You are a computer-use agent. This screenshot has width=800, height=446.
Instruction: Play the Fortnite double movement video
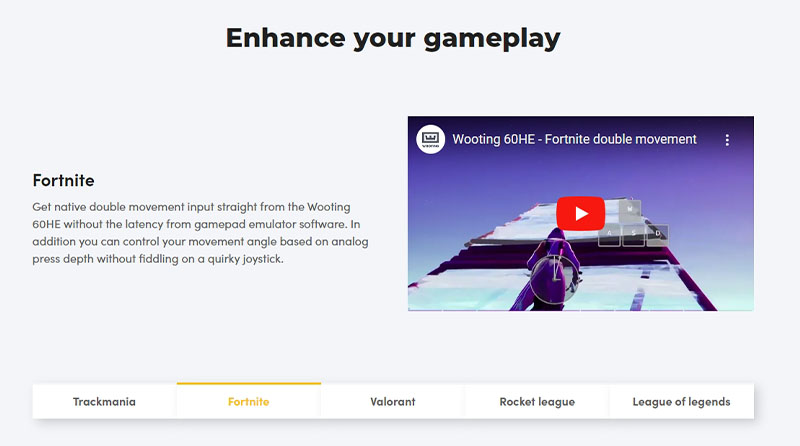click(x=581, y=213)
